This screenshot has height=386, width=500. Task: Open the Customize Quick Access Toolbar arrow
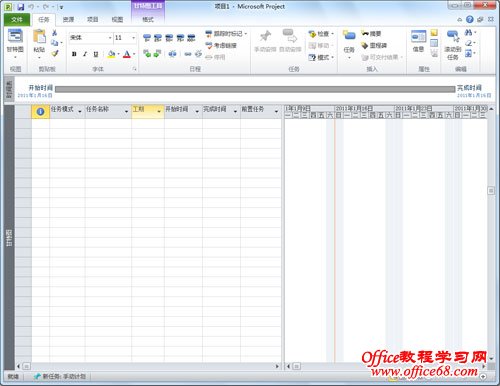[61, 7]
